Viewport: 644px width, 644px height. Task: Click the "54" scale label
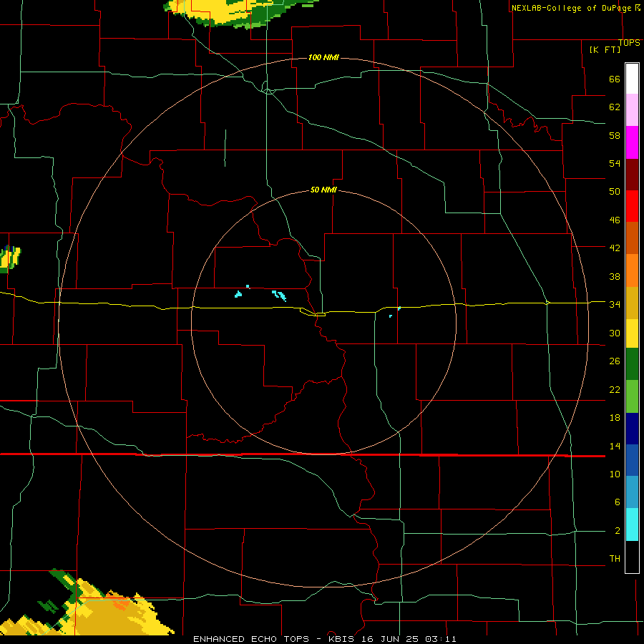[615, 163]
